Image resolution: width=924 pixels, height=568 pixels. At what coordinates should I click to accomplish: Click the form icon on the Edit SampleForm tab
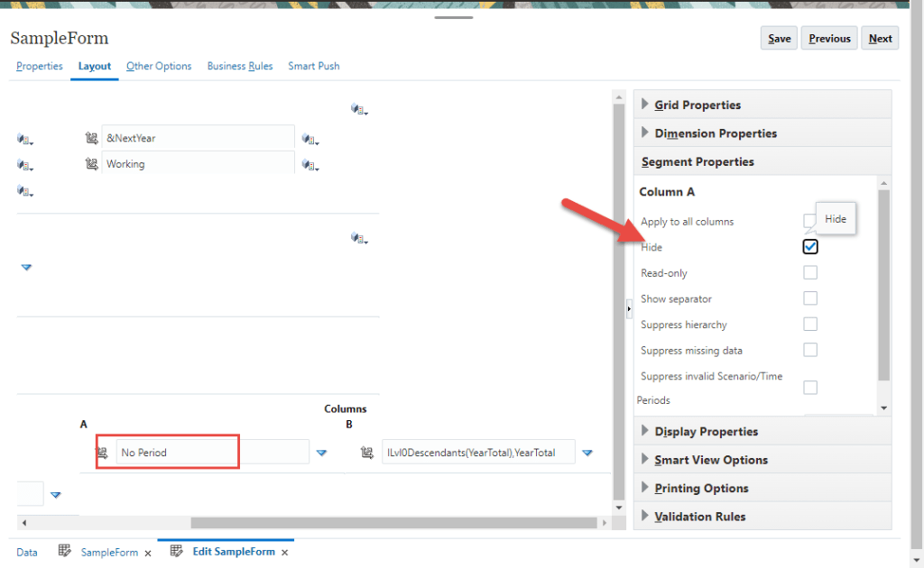tap(176, 551)
